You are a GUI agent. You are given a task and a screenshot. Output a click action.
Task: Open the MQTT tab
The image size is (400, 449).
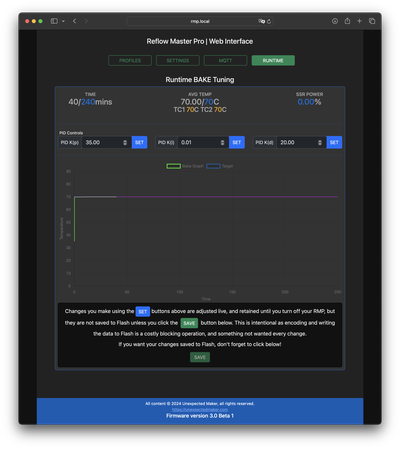click(x=225, y=60)
